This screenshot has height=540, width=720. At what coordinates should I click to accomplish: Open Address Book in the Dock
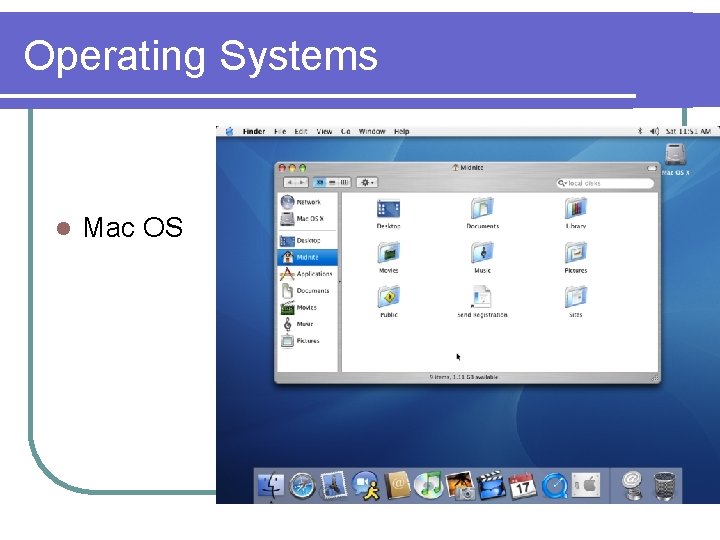pyautogui.click(x=397, y=485)
